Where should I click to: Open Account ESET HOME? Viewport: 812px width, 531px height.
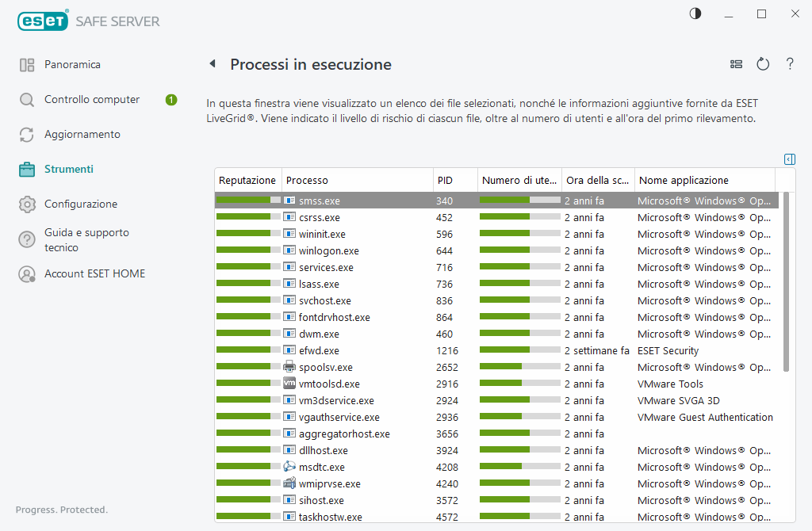point(94,273)
